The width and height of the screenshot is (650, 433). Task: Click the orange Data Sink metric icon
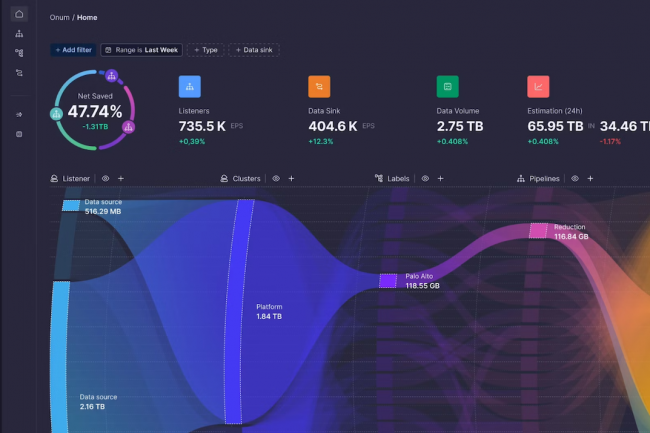pos(319,87)
